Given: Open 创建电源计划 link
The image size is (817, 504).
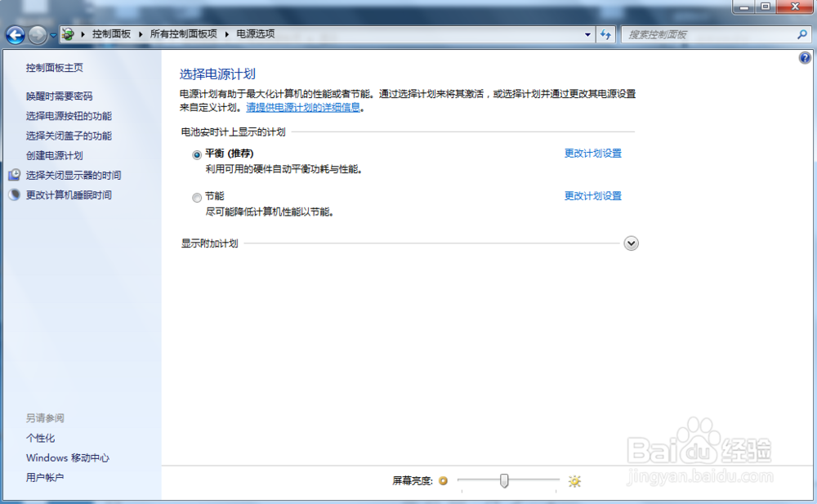Looking at the screenshot, I should pyautogui.click(x=55, y=156).
